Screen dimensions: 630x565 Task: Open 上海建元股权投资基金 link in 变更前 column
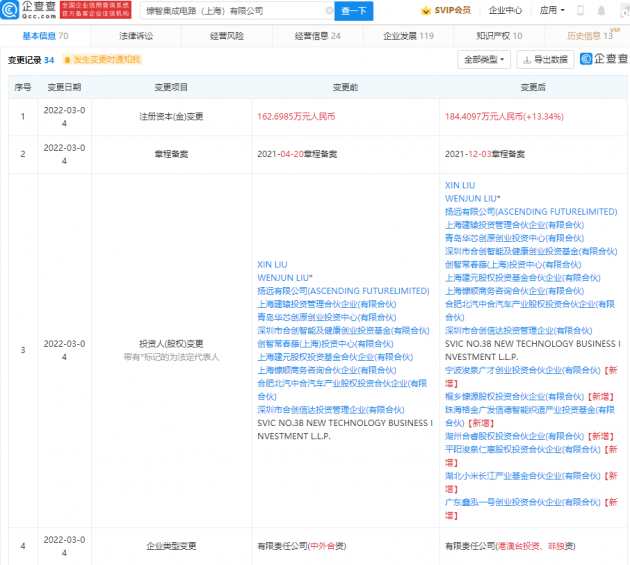pos(335,357)
